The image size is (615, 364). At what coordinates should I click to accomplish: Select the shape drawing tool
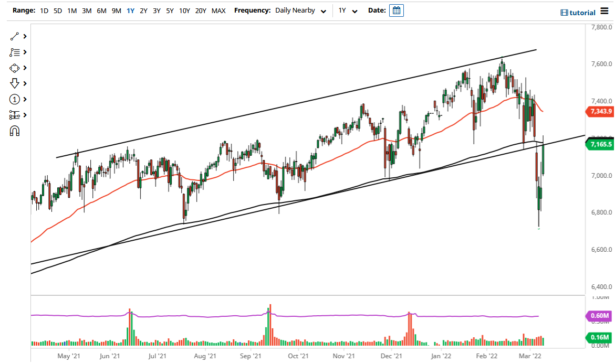coord(14,68)
